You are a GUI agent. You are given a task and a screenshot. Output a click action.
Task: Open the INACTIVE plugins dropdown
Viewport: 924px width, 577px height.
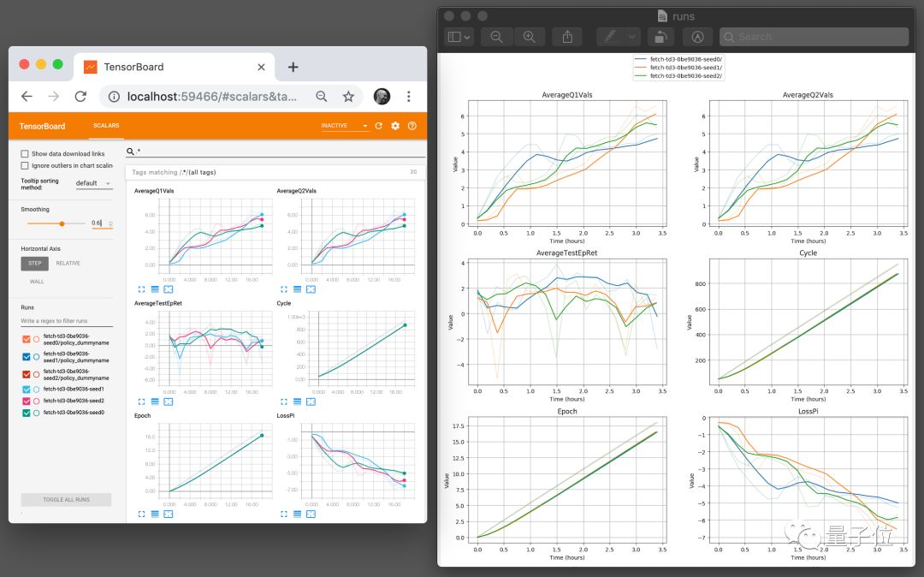(344, 126)
